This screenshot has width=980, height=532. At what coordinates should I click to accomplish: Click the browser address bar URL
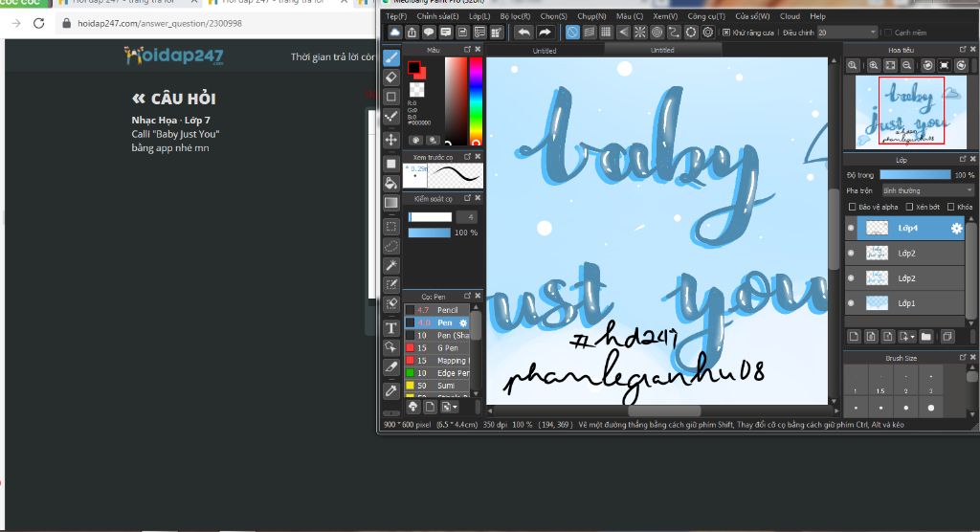point(160,23)
